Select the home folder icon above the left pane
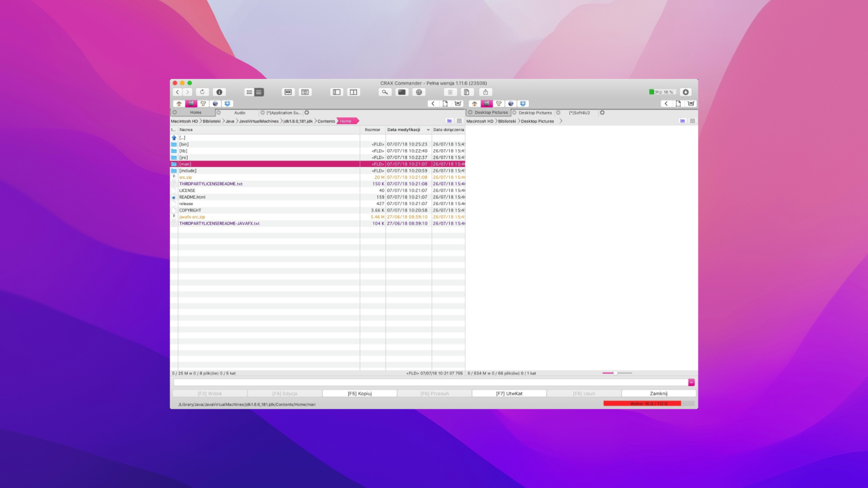868x488 pixels. pos(179,103)
